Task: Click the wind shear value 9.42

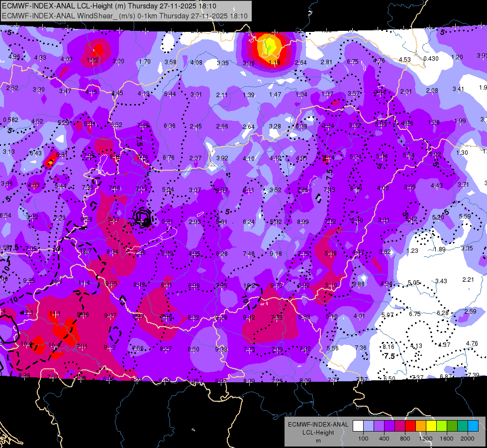Action: click(249, 317)
